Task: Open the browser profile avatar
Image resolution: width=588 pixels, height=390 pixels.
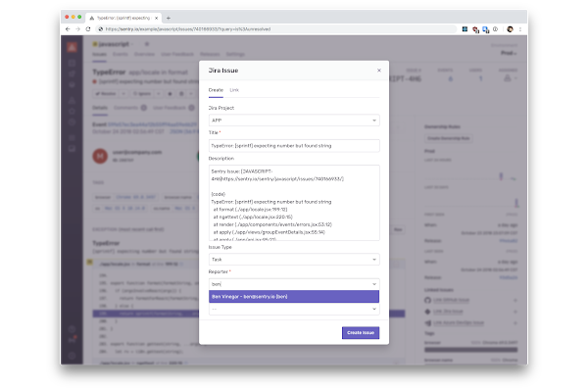Action: 510,28
